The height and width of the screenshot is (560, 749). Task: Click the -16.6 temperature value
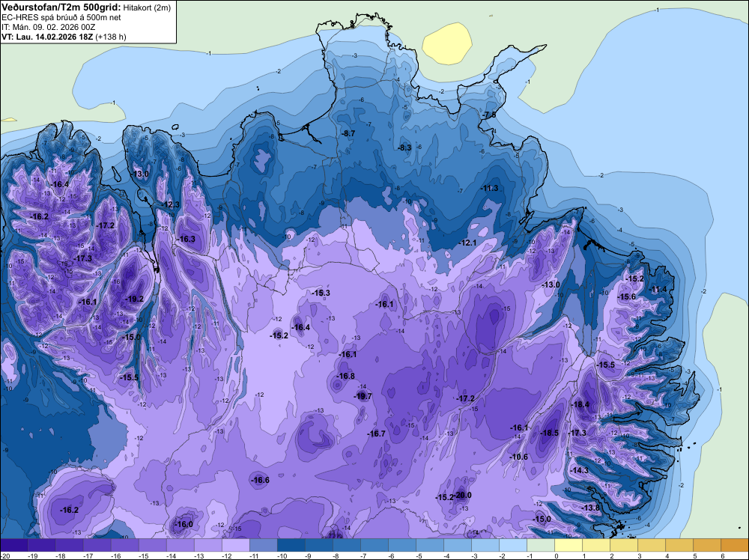(261, 480)
